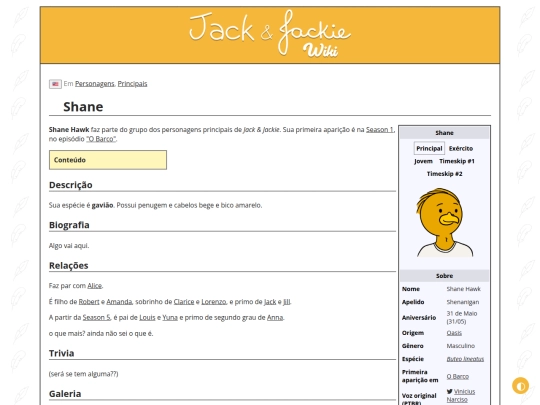Open the Buteo lineatus species link
The height and width of the screenshot is (405, 540).
(x=465, y=359)
